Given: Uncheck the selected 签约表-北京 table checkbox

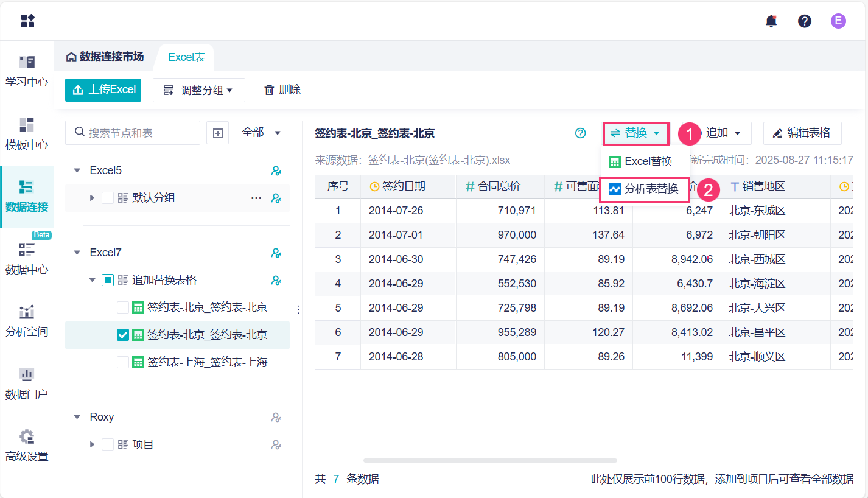Looking at the screenshot, I should pos(123,335).
